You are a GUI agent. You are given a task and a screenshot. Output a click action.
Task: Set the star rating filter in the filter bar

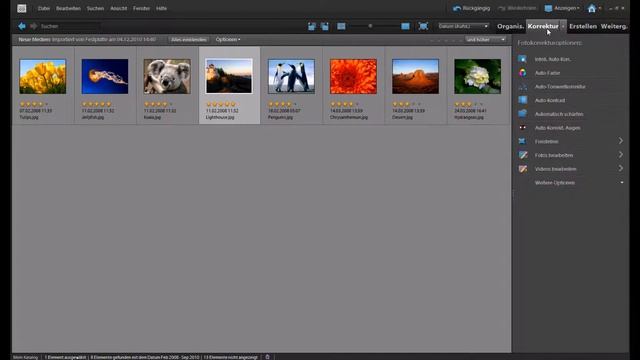pos(446,40)
